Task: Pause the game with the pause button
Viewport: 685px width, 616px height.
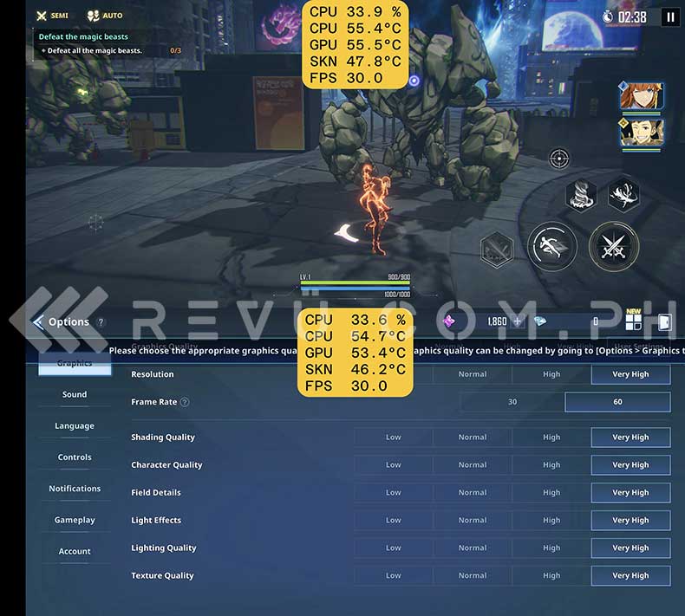Action: [670, 17]
